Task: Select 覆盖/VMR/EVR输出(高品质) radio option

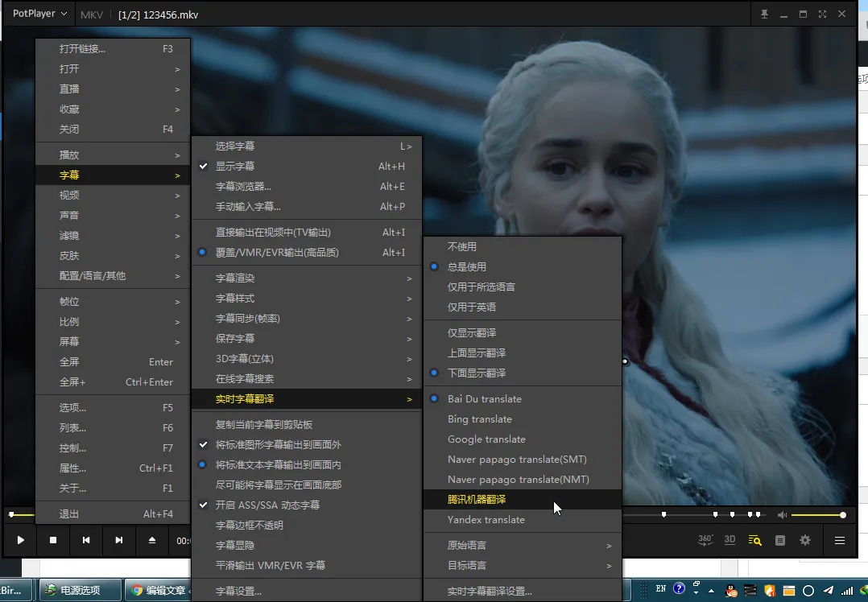Action: point(307,253)
